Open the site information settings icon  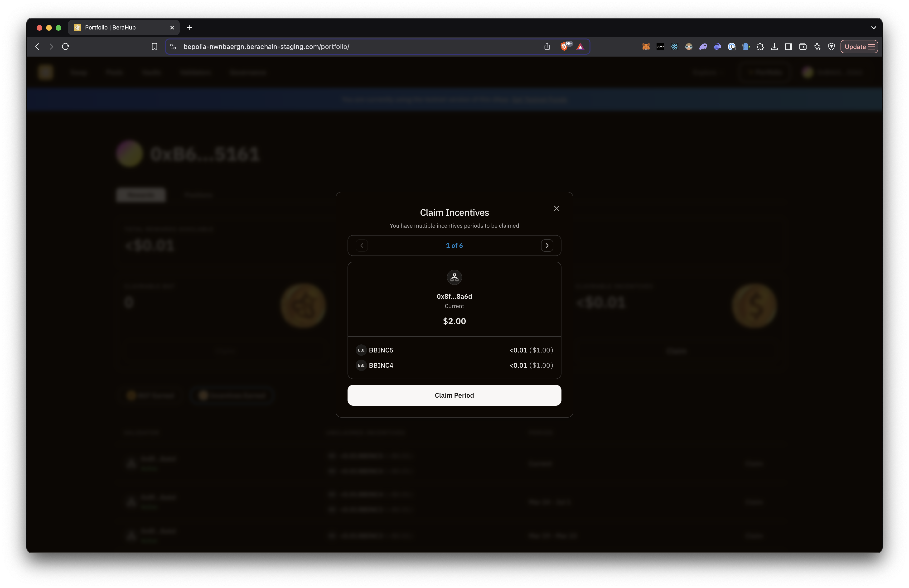point(173,47)
